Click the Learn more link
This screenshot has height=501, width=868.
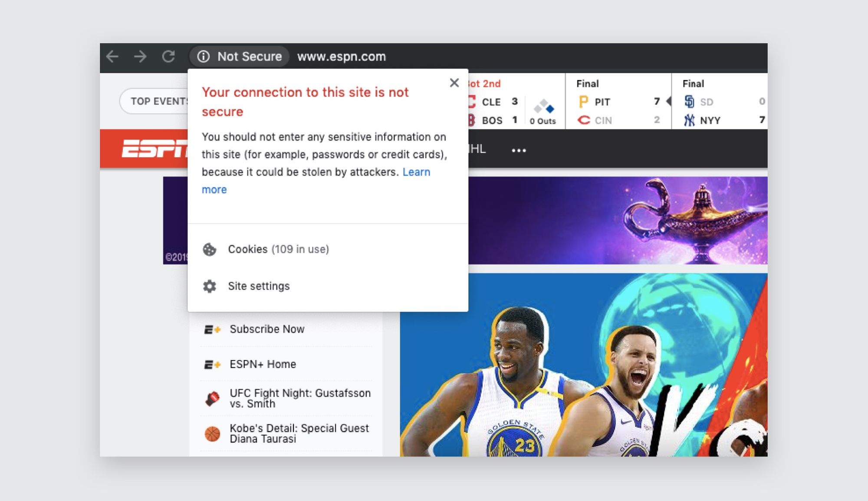point(415,172)
